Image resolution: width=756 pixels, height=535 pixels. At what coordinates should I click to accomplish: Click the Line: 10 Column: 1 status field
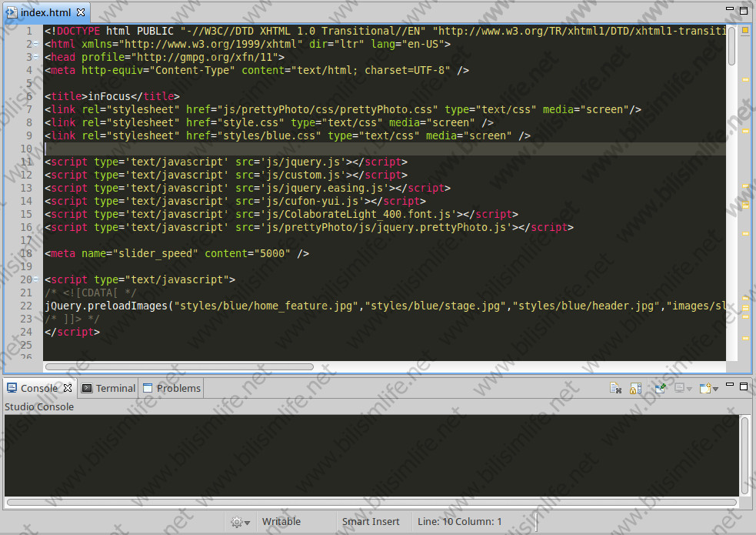(459, 521)
